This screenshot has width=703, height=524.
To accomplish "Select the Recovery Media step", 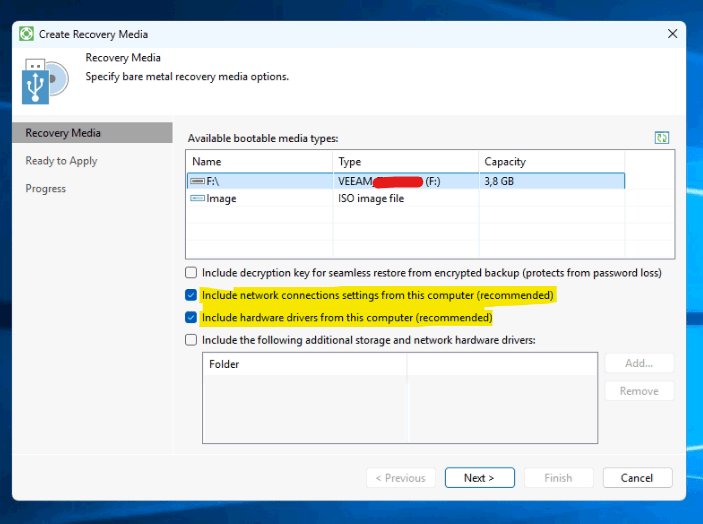I will (x=63, y=133).
